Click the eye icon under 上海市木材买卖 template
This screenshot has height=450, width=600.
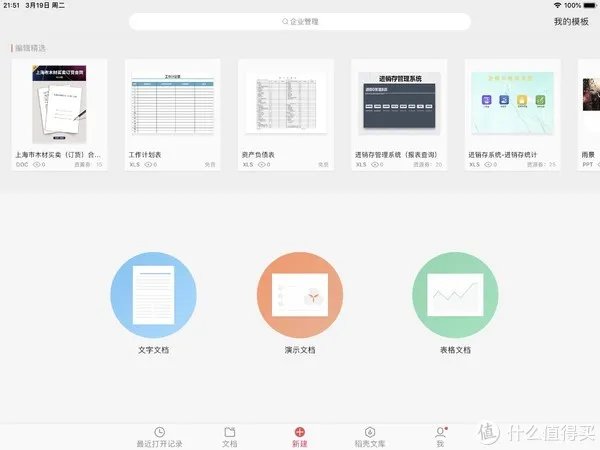tap(37, 165)
